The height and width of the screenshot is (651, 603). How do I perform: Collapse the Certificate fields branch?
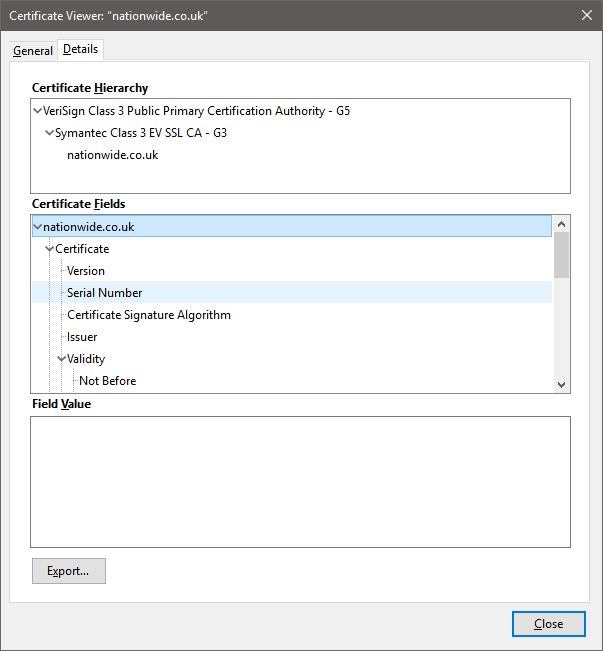(x=50, y=249)
